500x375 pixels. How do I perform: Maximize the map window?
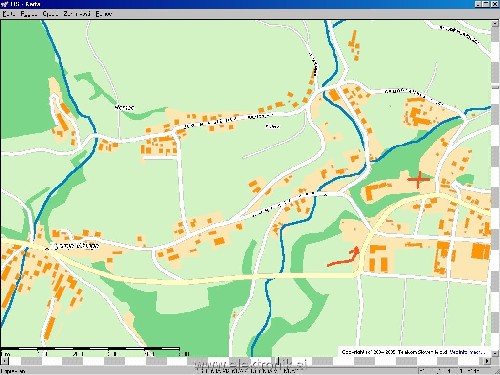click(486, 4)
